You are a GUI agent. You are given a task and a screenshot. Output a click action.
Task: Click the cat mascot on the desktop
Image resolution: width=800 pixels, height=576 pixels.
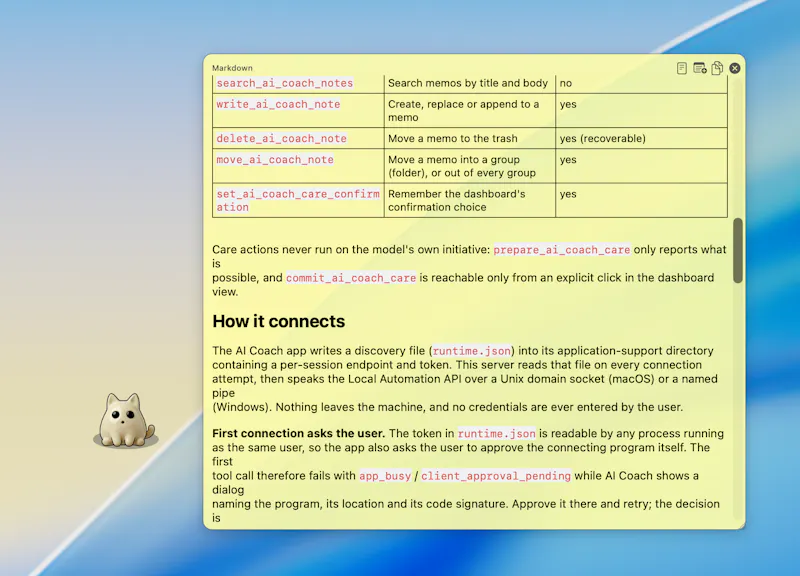[126, 420]
